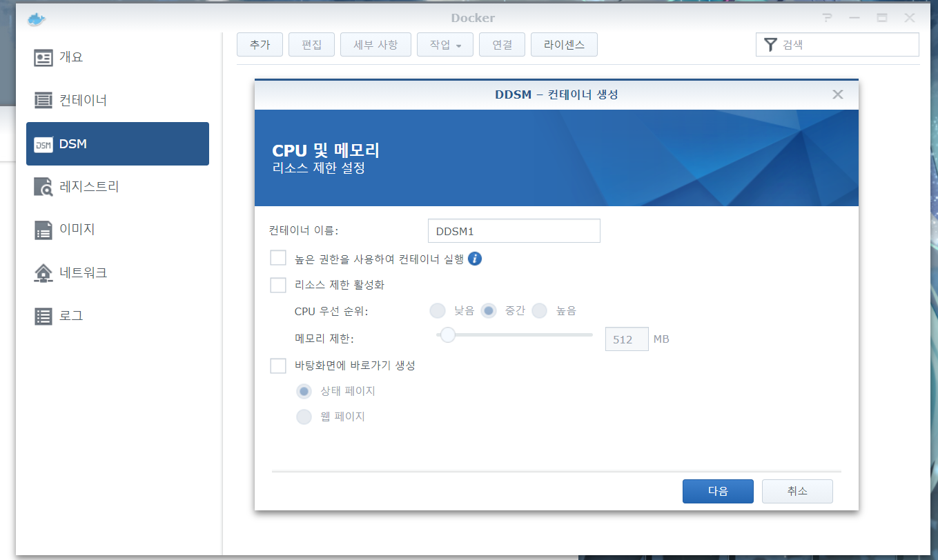This screenshot has height=560, width=938.
Task: Click the help question mark icon
Action: click(827, 19)
